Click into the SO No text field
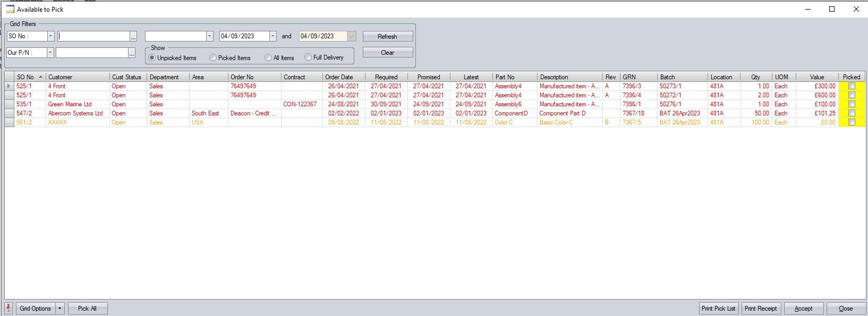 93,36
